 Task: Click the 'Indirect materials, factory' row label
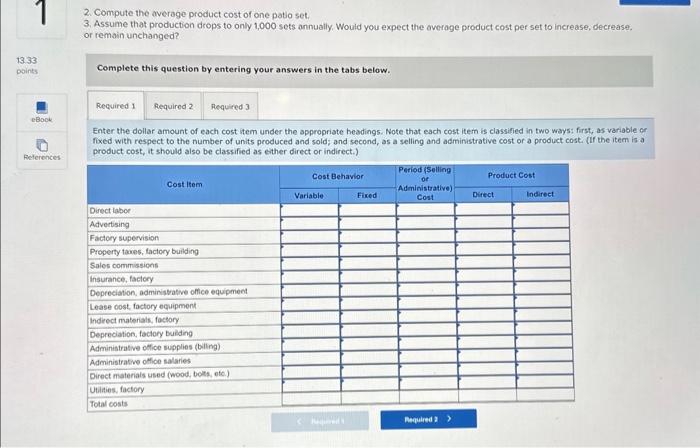pyautogui.click(x=134, y=320)
